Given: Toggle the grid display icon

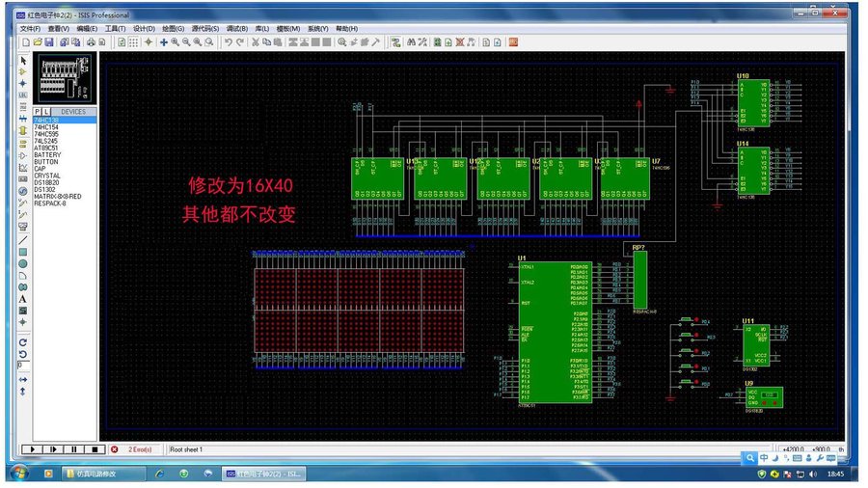Looking at the screenshot, I should point(134,42).
